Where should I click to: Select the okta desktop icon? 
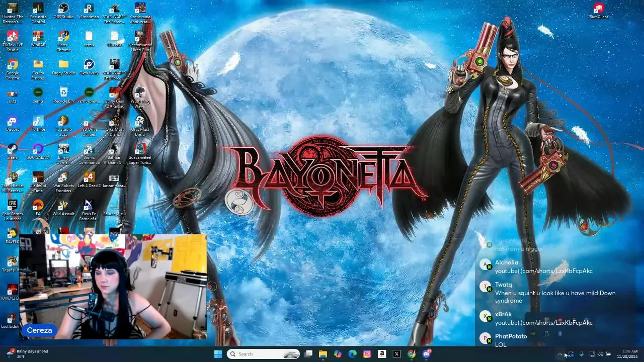click(13, 96)
